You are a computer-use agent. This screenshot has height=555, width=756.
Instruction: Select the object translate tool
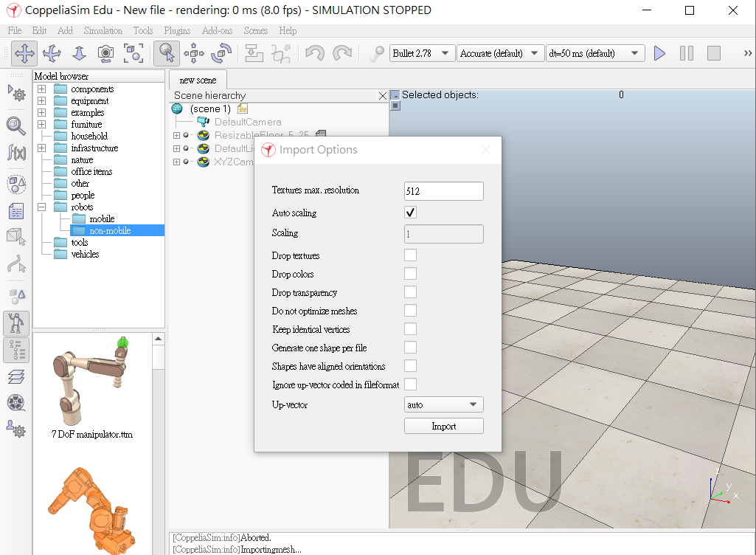(x=194, y=53)
